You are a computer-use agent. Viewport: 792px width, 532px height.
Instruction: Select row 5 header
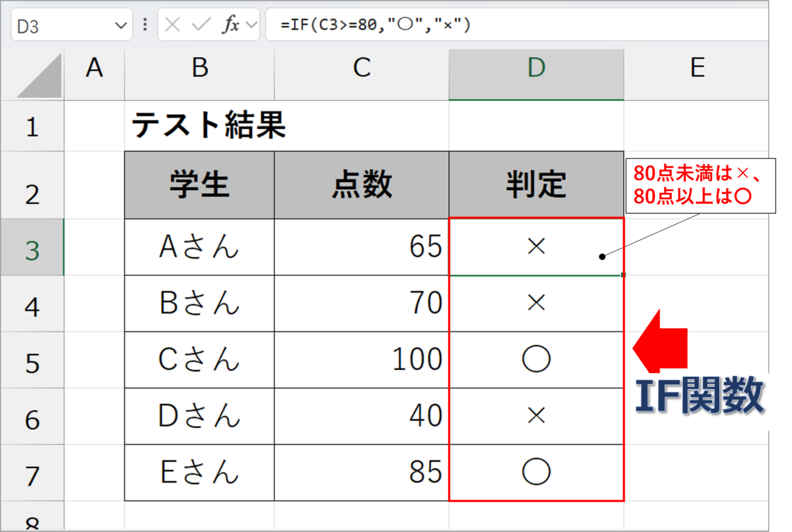coord(32,362)
